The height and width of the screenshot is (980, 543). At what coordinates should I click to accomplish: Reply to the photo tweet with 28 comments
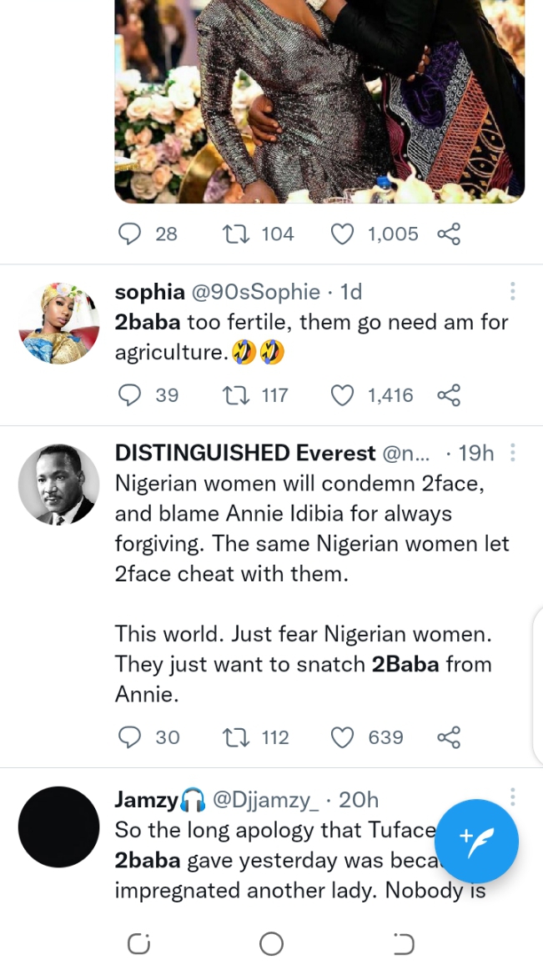tap(129, 234)
